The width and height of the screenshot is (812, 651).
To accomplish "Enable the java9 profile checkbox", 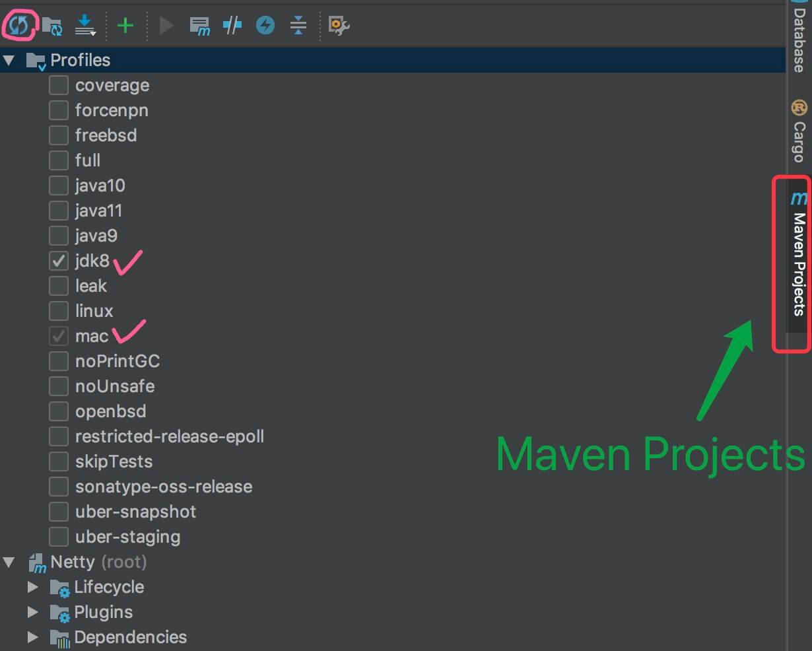I will [x=59, y=236].
